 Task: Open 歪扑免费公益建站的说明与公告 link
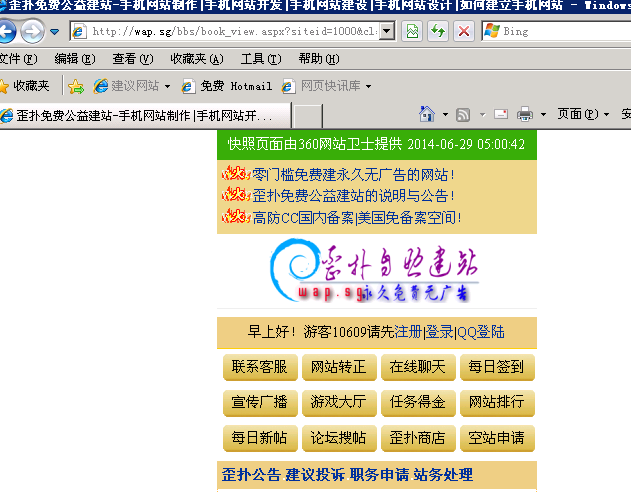354,196
